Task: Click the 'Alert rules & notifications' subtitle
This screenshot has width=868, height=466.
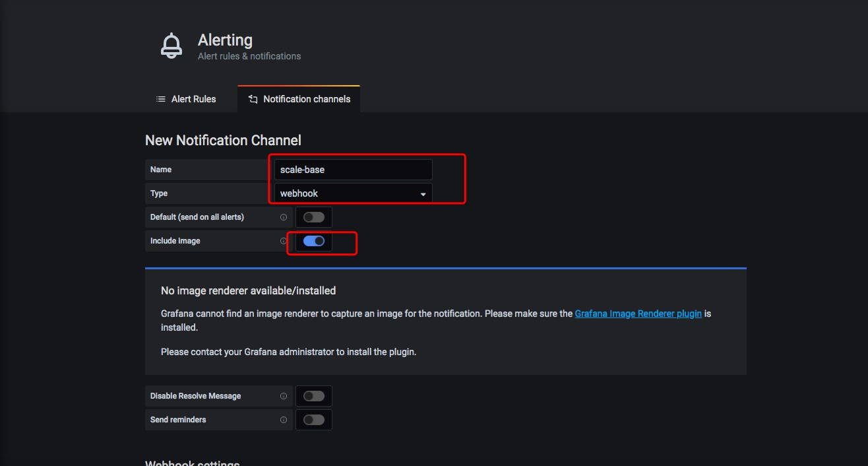Action: tap(249, 56)
